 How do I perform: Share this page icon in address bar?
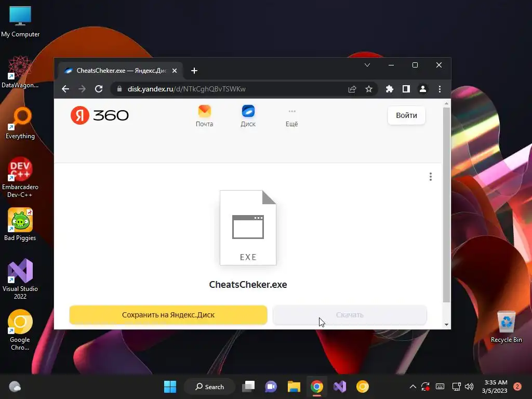point(352,89)
